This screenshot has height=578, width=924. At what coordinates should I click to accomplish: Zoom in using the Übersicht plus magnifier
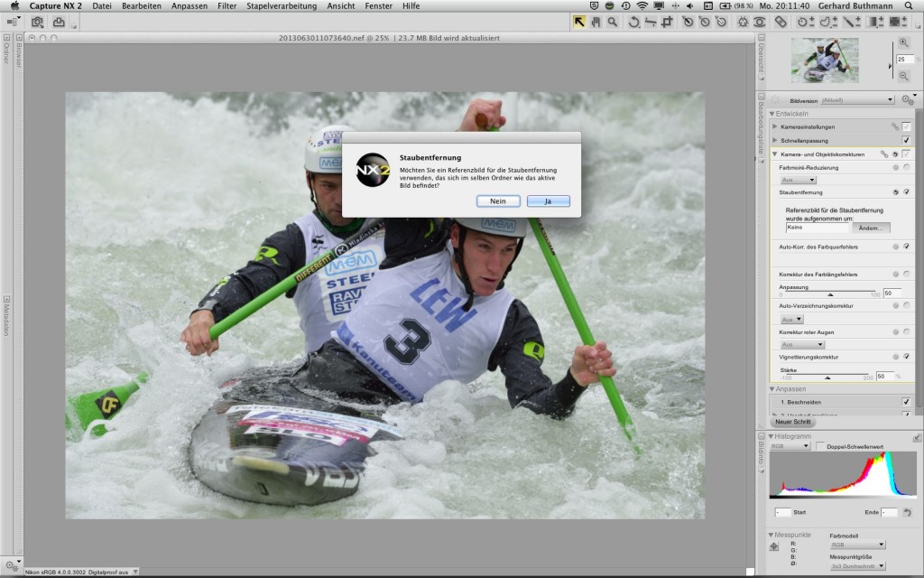(x=903, y=42)
